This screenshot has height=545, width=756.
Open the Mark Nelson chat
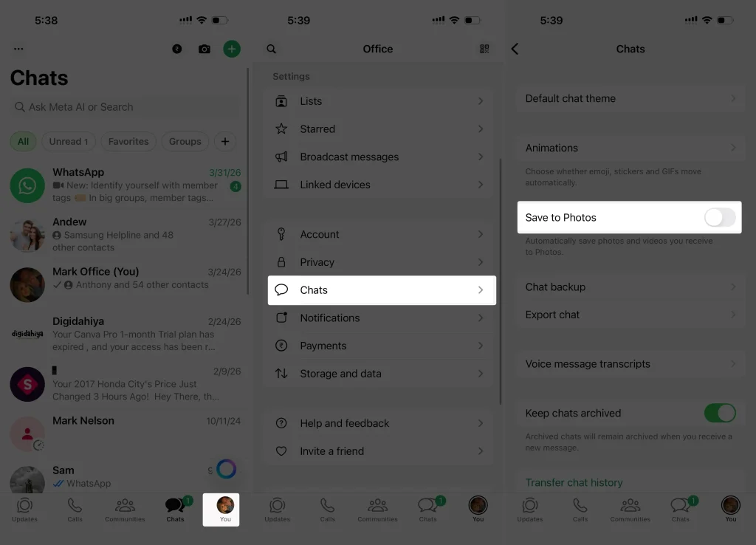pyautogui.click(x=126, y=433)
